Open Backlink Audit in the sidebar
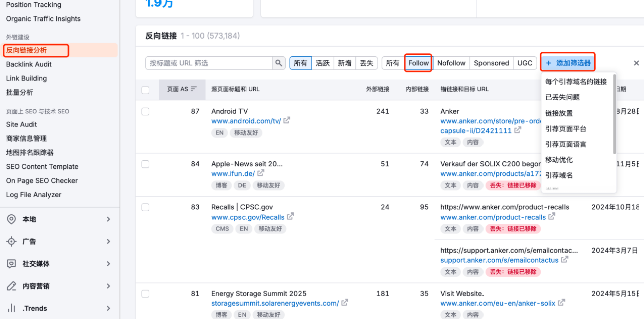 29,64
